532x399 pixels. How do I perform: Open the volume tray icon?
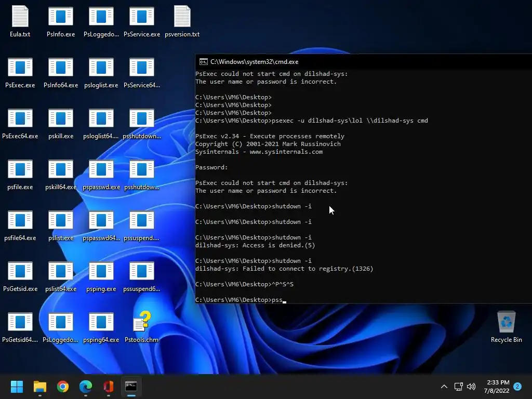click(x=471, y=387)
